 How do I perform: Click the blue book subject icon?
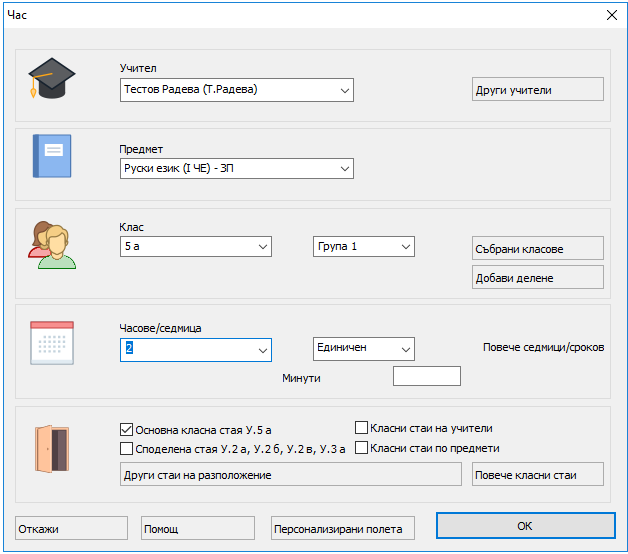(52, 157)
